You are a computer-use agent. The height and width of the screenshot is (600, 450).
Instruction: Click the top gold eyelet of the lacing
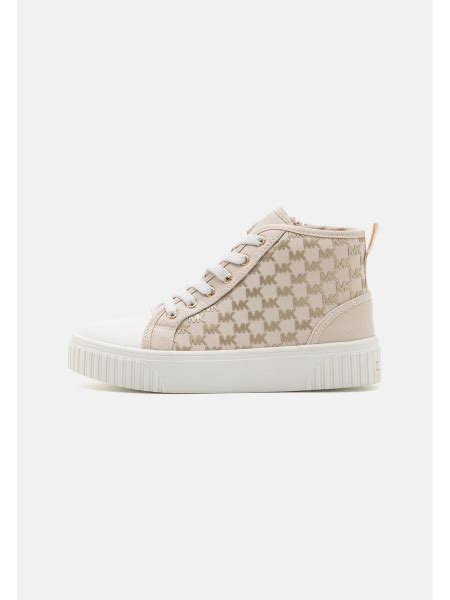coord(261,238)
